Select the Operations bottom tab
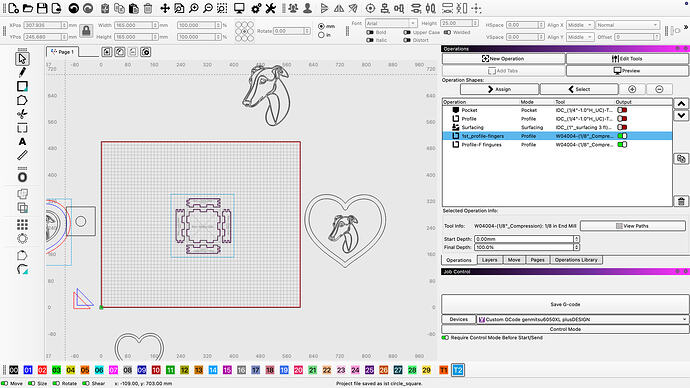The width and height of the screenshot is (690, 388). [x=459, y=260]
